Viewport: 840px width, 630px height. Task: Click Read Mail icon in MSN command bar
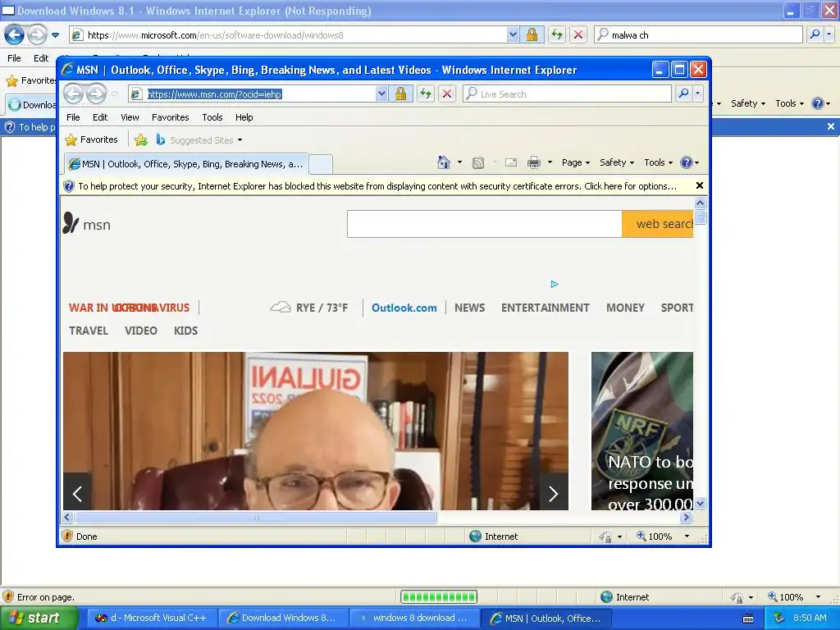[511, 162]
